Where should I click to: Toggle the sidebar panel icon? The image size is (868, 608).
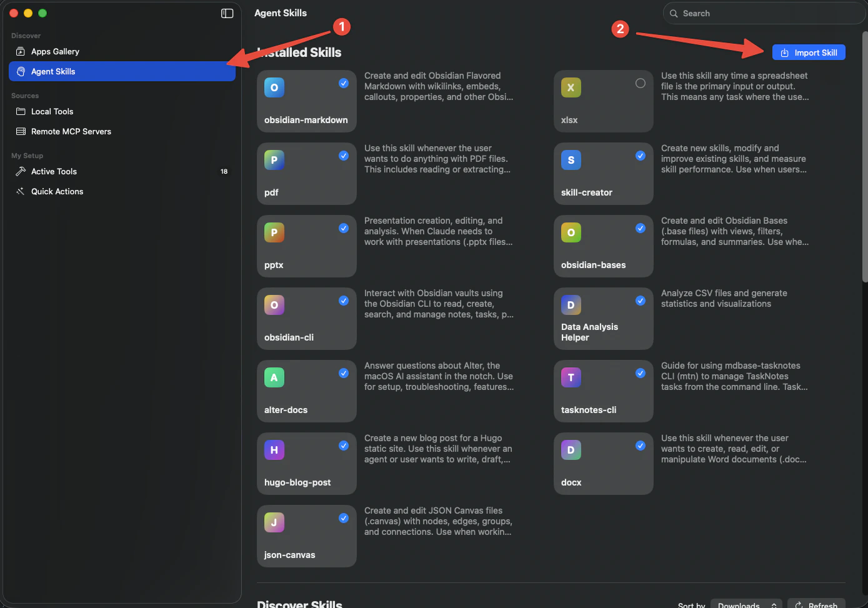tap(227, 13)
